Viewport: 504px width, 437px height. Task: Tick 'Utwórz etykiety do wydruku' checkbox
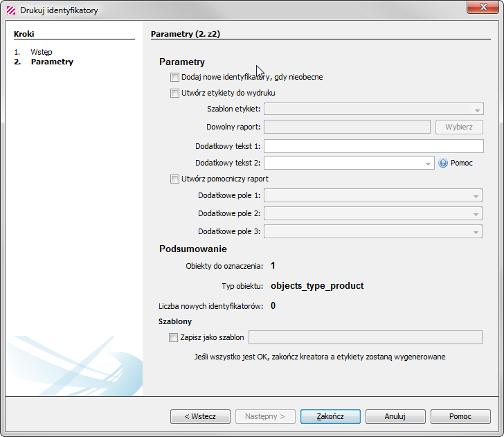point(174,93)
